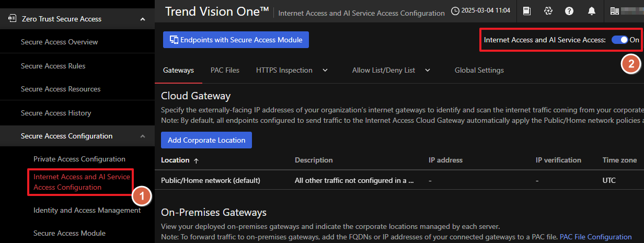Collapse the Secure Access Configuration submenu

pos(143,136)
